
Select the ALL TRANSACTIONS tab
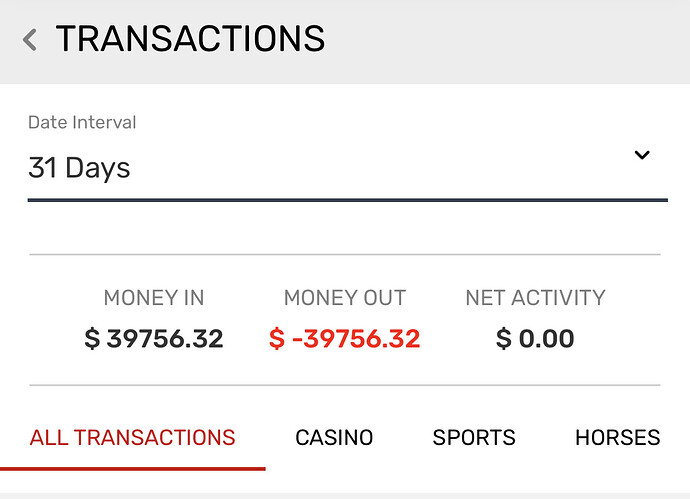tap(132, 437)
